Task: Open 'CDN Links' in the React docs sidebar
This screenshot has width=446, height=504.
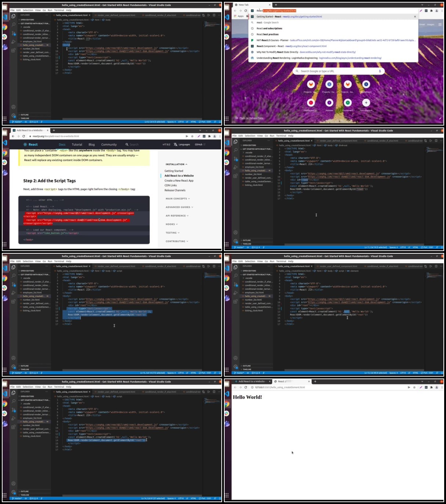Action: pos(171,185)
